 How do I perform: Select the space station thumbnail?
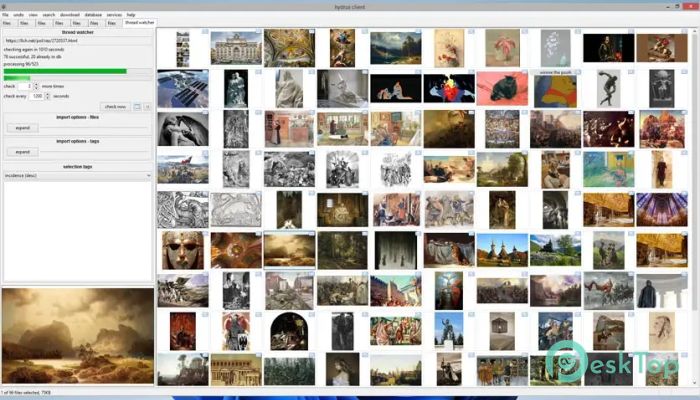click(x=183, y=88)
